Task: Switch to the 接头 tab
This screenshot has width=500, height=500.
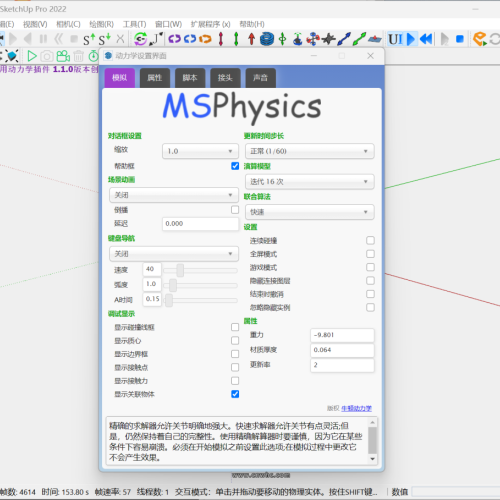Action: pyautogui.click(x=225, y=78)
